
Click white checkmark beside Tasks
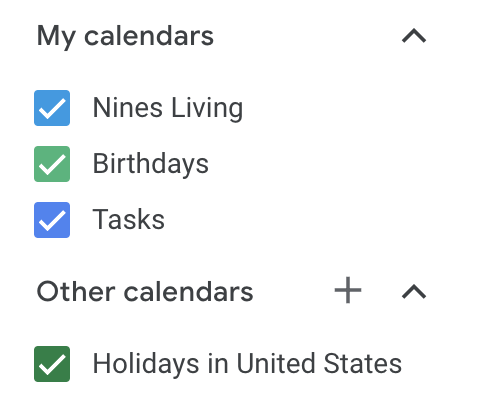52,221
